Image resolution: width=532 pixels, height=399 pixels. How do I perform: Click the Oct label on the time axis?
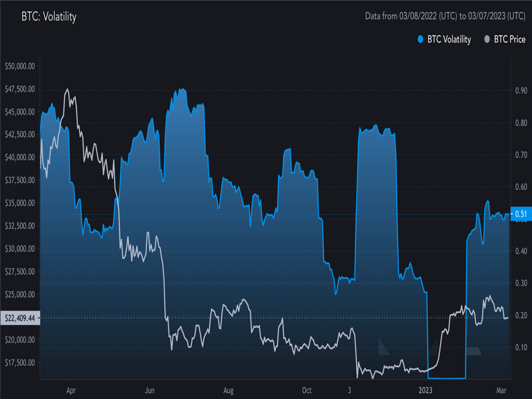[x=307, y=389]
